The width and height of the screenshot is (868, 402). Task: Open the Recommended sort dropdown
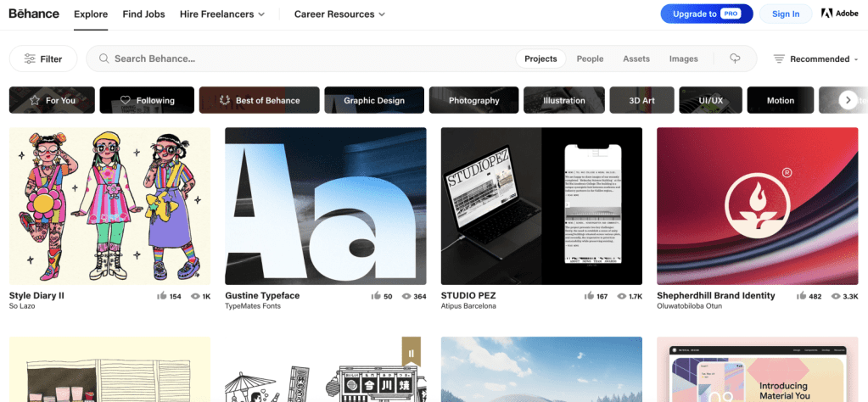tap(815, 59)
